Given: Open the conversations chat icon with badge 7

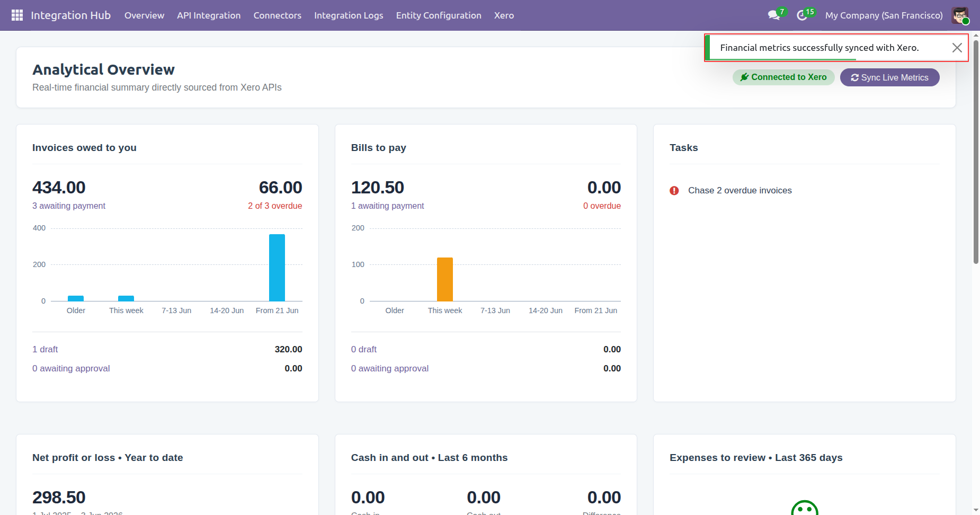Looking at the screenshot, I should (x=774, y=15).
